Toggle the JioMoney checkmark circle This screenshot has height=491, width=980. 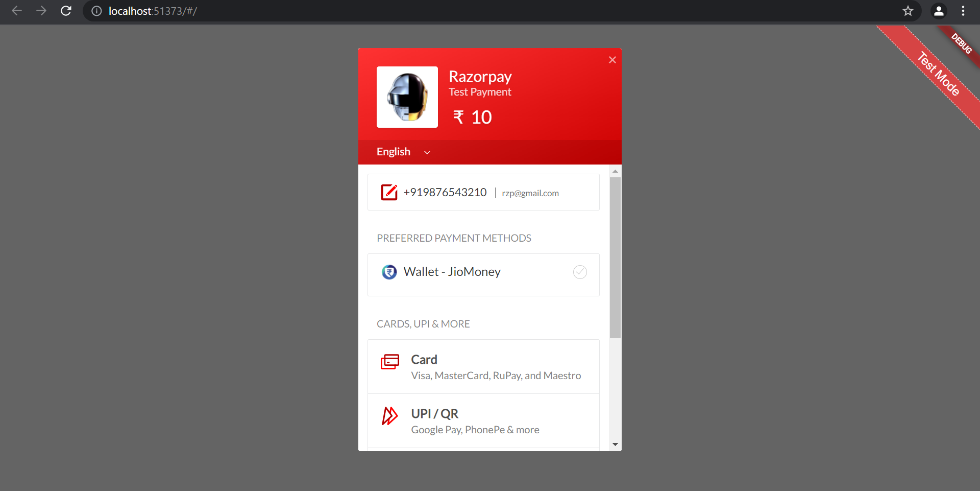pos(580,272)
